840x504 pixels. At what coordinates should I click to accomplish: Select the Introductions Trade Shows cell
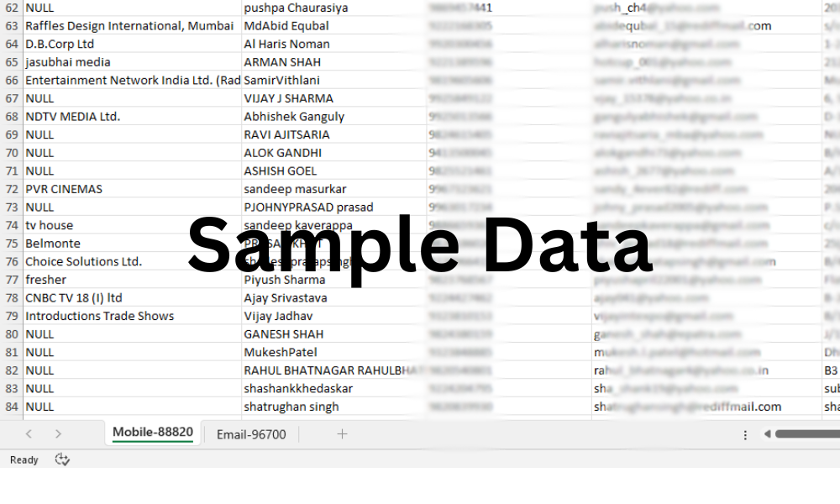click(x=133, y=316)
